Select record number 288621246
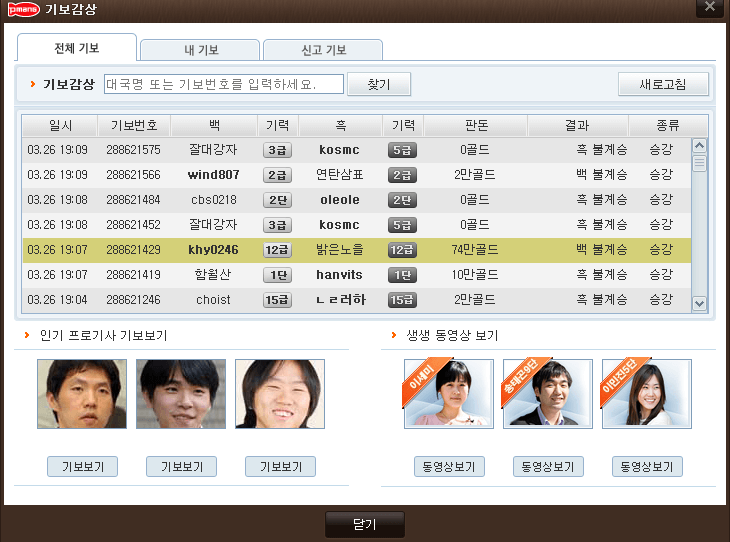 click(357, 300)
